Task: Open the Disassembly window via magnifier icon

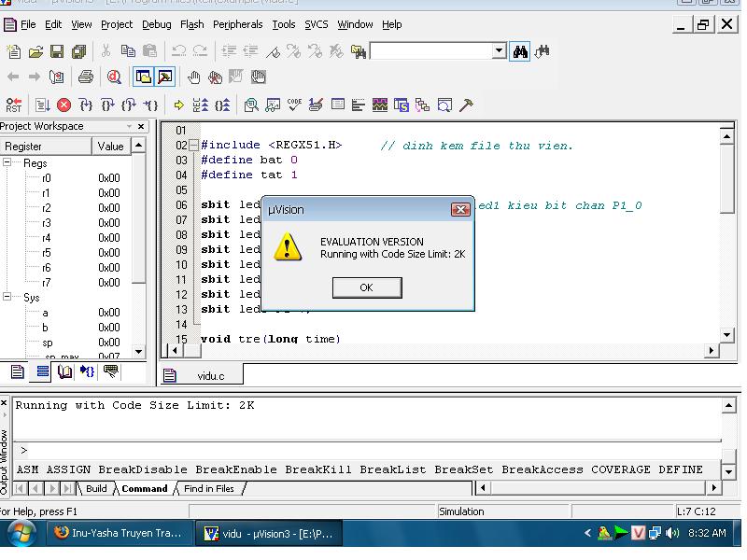Action: (251, 105)
